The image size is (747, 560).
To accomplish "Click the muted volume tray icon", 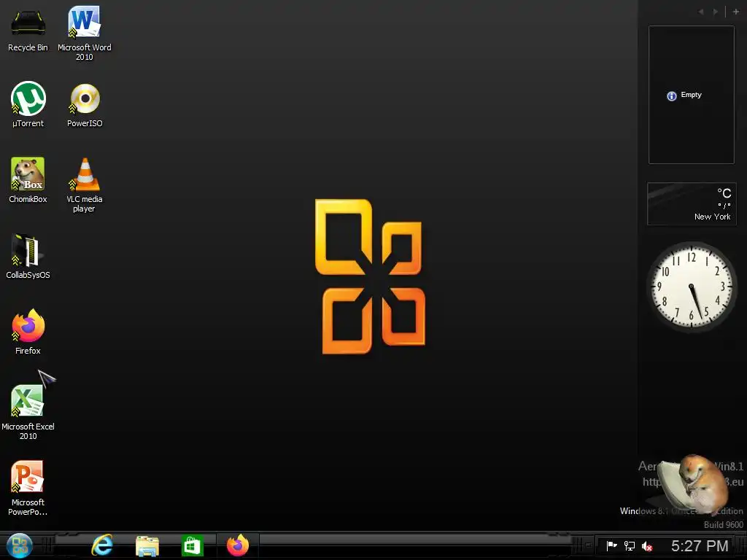I will [646, 546].
